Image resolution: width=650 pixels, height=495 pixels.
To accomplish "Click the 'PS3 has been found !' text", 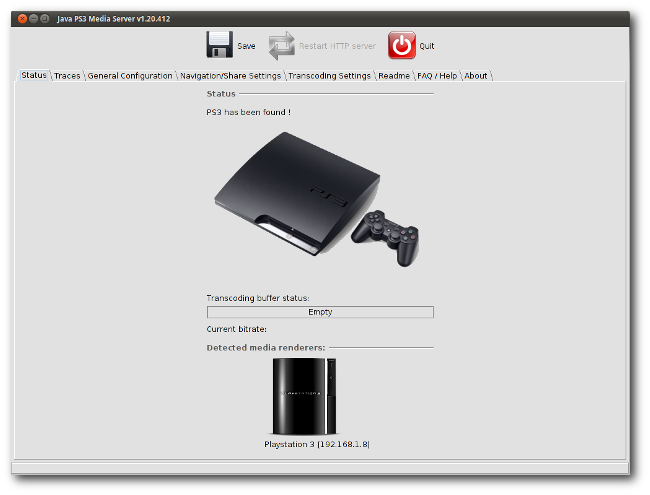I will coord(248,112).
